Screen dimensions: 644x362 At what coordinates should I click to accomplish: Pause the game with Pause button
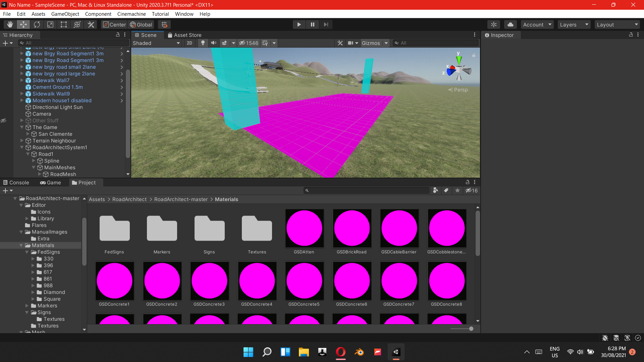(312, 24)
